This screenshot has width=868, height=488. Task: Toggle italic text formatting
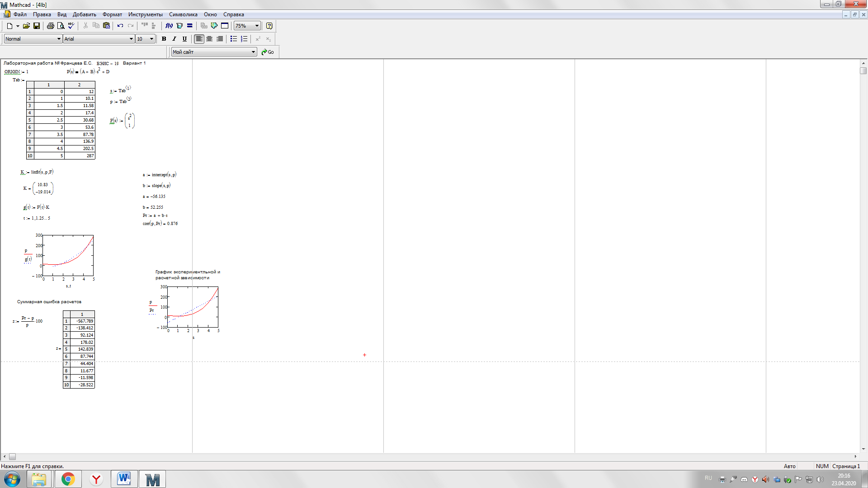point(174,39)
